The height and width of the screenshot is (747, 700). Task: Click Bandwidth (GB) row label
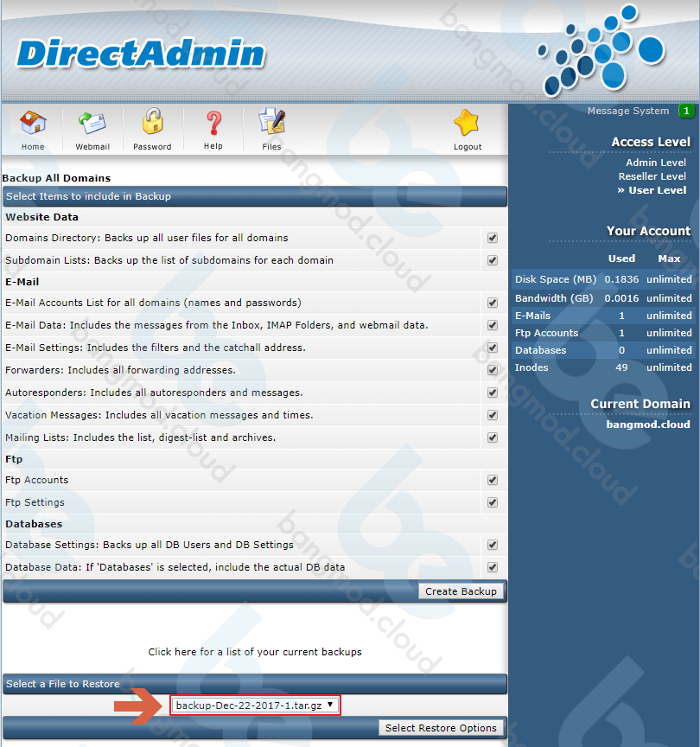point(554,298)
